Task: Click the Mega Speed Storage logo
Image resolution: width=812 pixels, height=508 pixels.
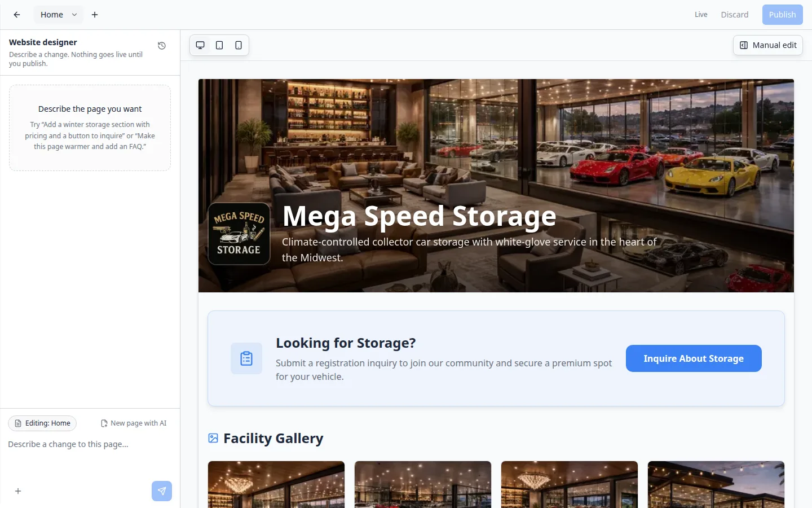Action: click(x=239, y=234)
